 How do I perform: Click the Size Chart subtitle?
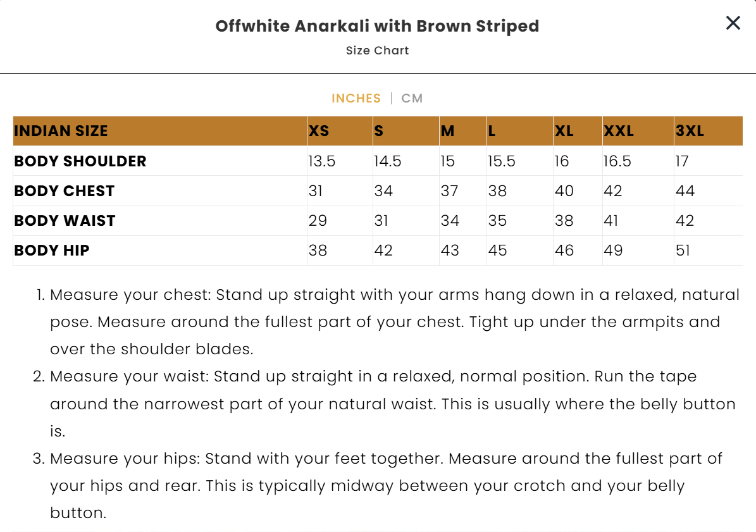377,51
